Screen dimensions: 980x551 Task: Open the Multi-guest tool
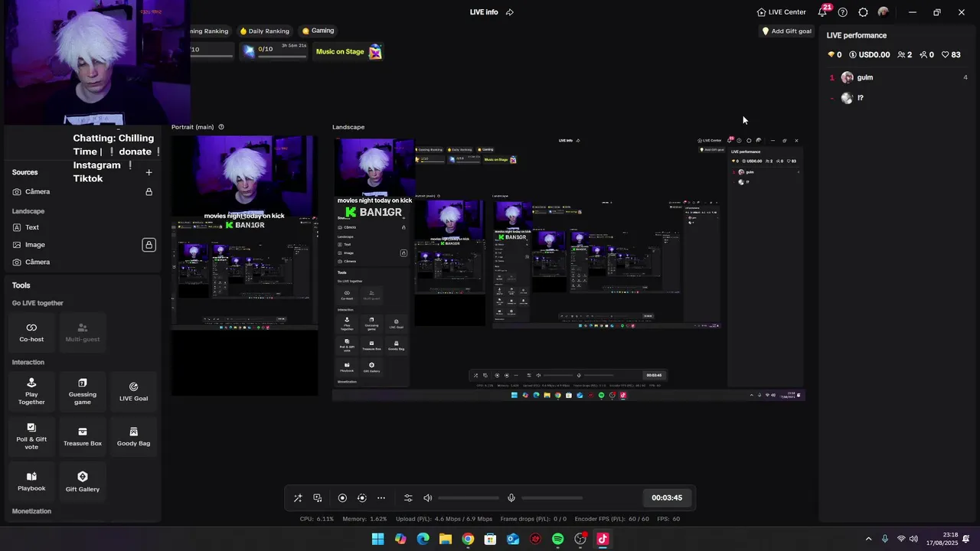pyautogui.click(x=83, y=332)
